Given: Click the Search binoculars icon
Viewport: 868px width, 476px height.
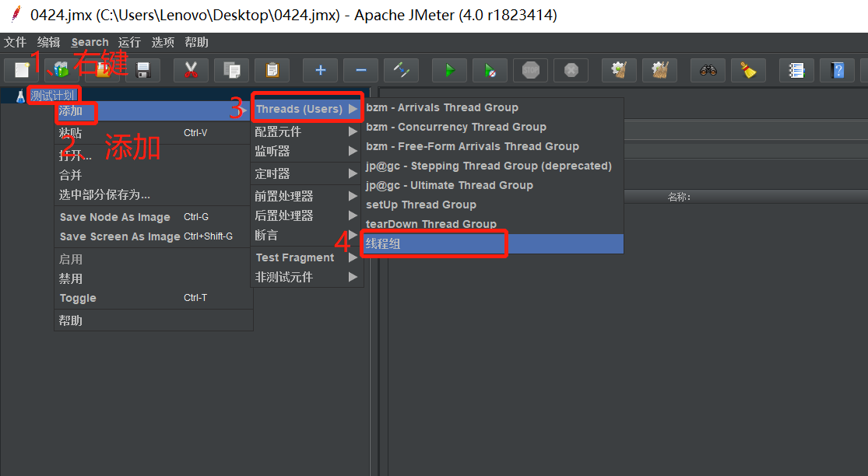Looking at the screenshot, I should (x=708, y=70).
